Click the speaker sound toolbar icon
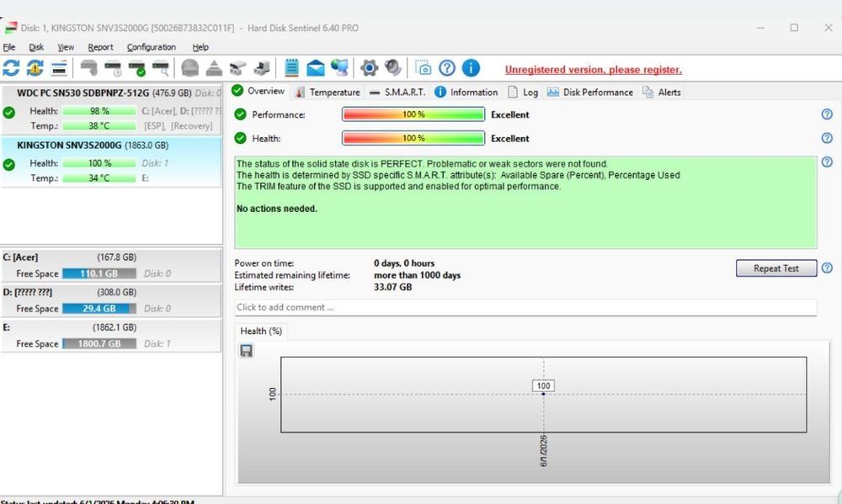 pyautogui.click(x=393, y=68)
